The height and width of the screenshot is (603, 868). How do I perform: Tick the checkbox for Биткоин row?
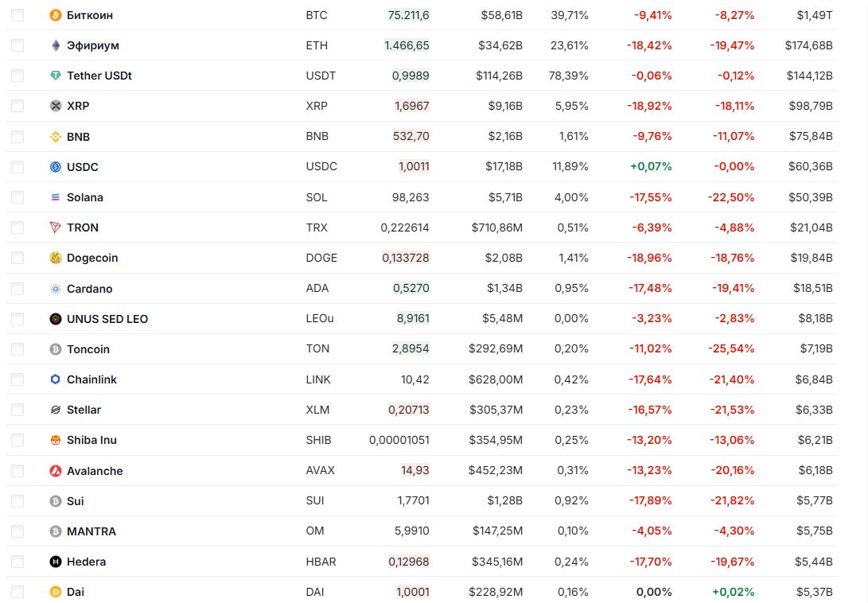click(18, 15)
